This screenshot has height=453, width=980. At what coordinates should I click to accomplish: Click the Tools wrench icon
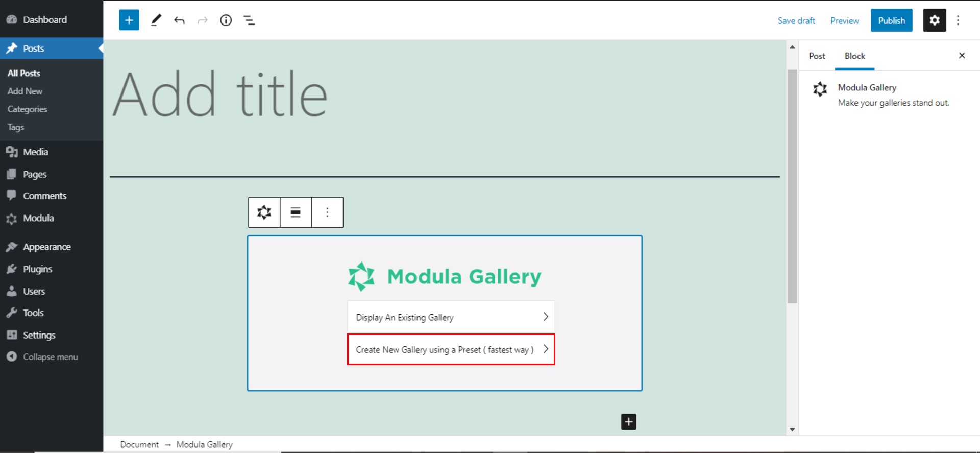(12, 313)
